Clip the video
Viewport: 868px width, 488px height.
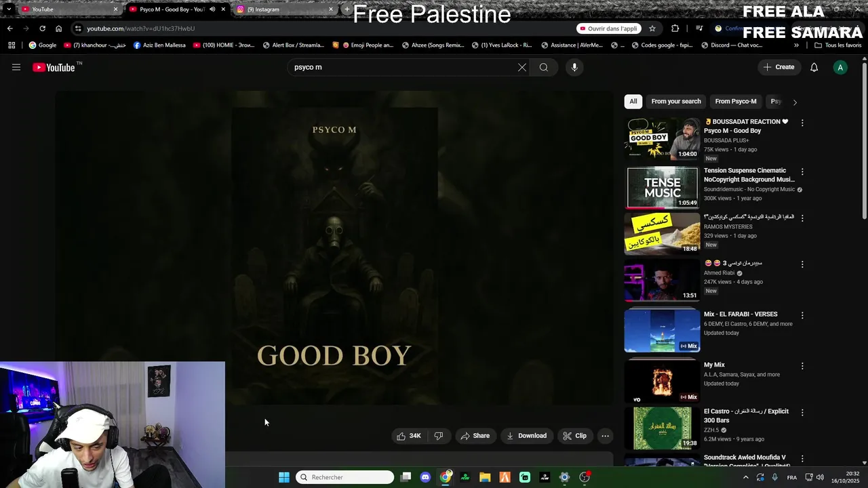(574, 436)
